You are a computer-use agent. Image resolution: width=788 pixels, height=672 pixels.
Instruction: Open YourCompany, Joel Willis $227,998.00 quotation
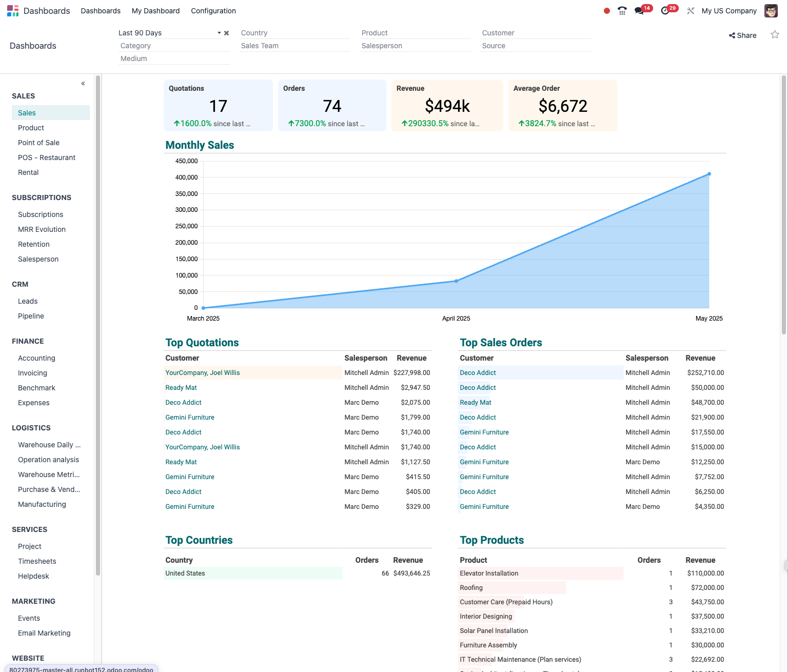click(203, 373)
